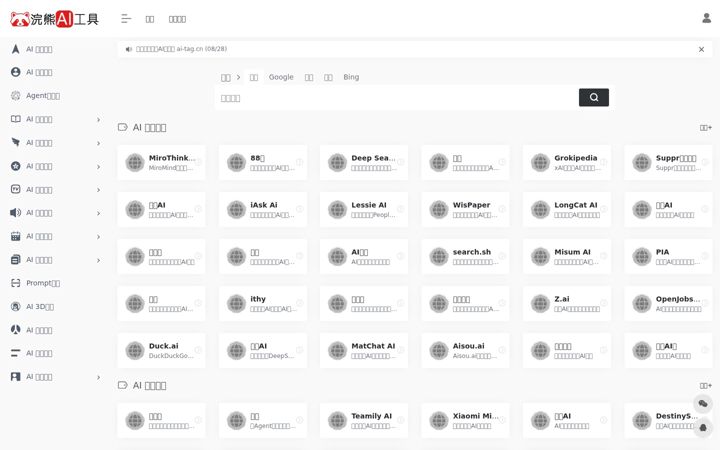Viewport: 720px width, 450px height.
Task: Click the second top navigation menu item
Action: pos(177,19)
